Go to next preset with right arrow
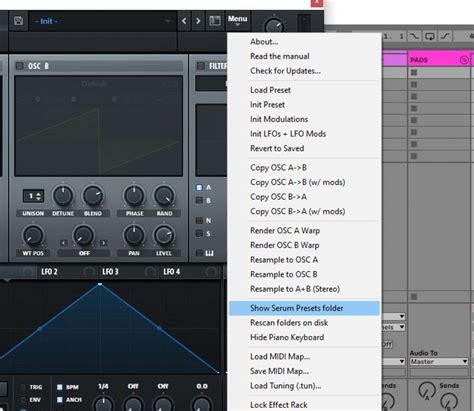 [198, 21]
